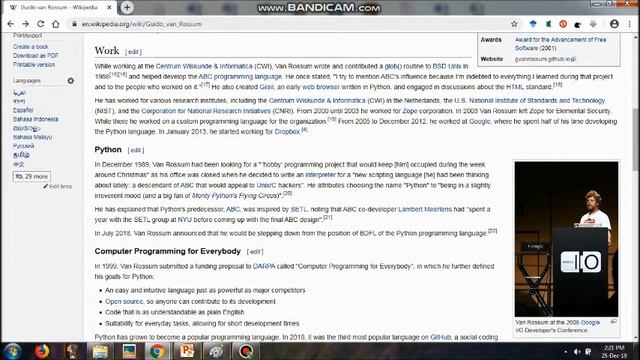Open the languages settings gear
Image resolution: width=640 pixels, height=360 pixels.
click(71, 81)
